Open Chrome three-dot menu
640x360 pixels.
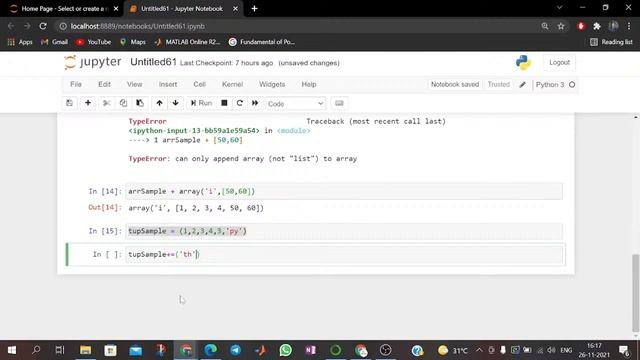click(629, 26)
